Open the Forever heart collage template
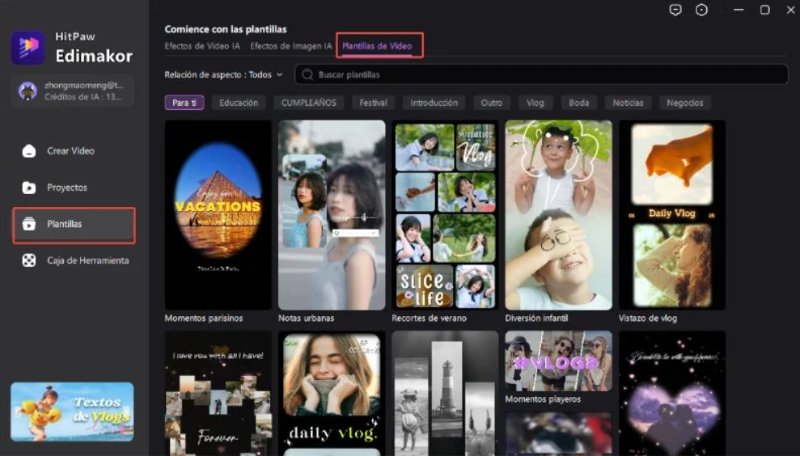 point(218,393)
